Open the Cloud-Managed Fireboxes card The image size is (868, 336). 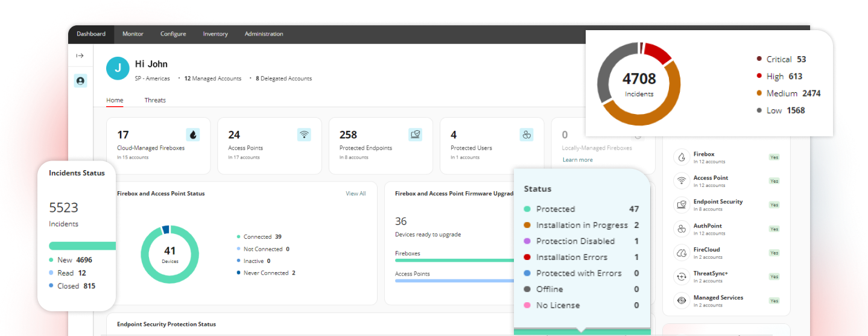pyautogui.click(x=158, y=146)
